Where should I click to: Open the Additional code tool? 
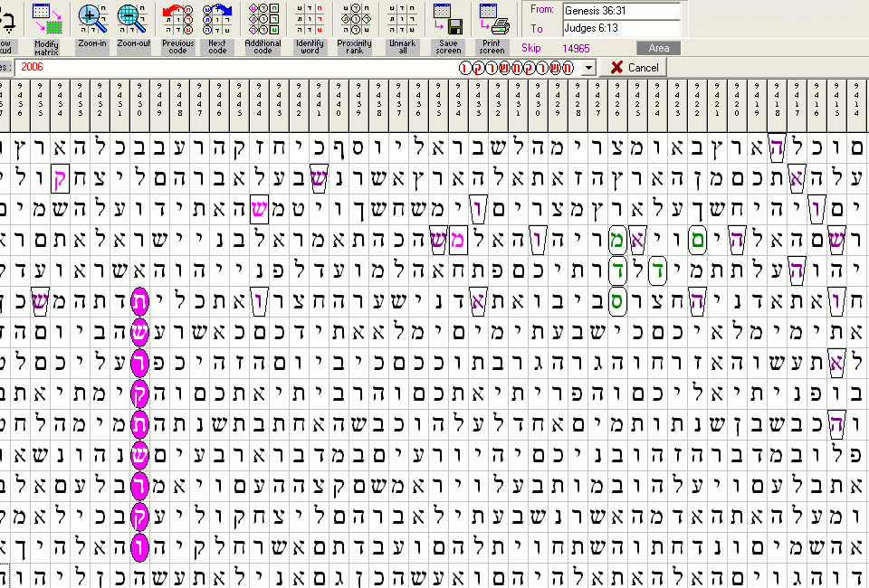coord(263,18)
